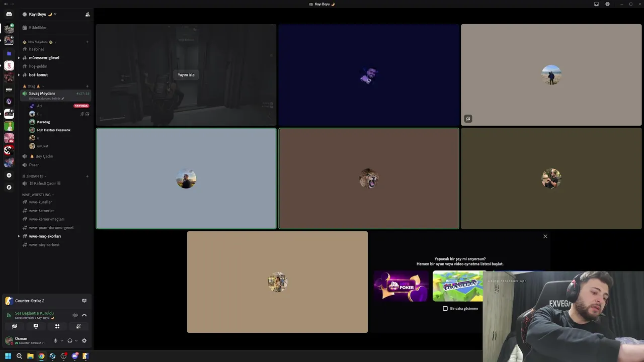Add a channel to Otağ category
The width and height of the screenshot is (644, 362).
(x=87, y=86)
